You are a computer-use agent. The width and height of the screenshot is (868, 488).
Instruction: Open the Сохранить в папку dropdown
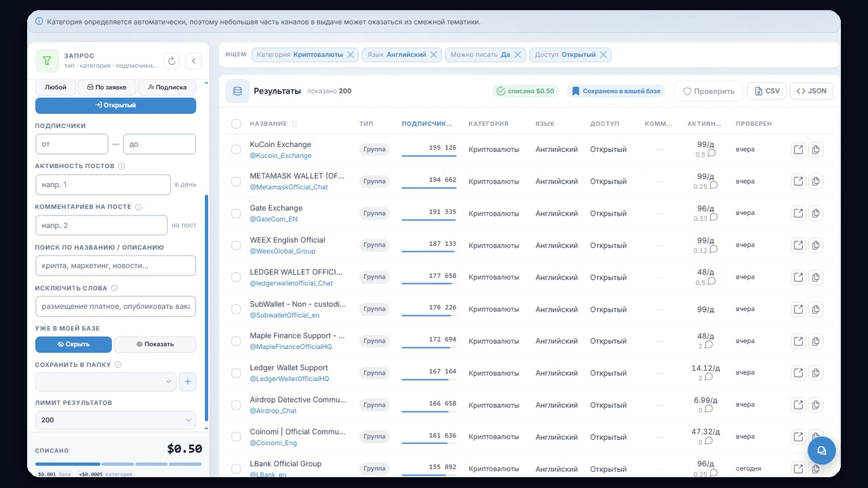(106, 382)
